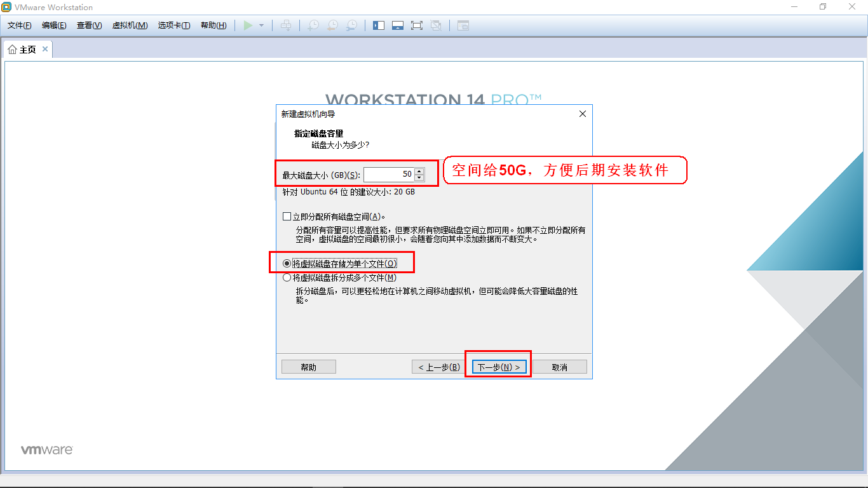Screen dimensions: 868x488
Task: Toggle the Library sidebar panel icon
Action: (379, 25)
